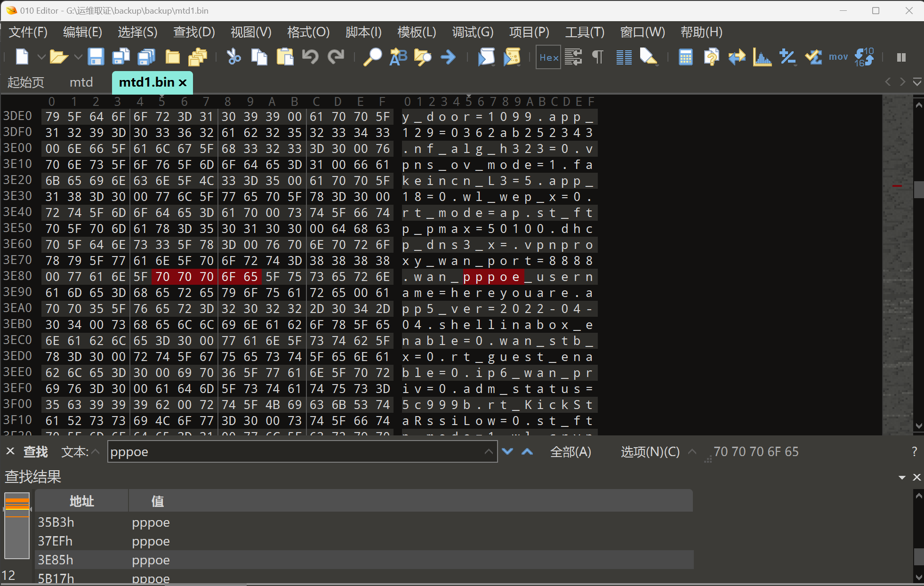Screen dimensions: 924x586
Task: Open the Histogram chart tool
Action: pos(762,57)
